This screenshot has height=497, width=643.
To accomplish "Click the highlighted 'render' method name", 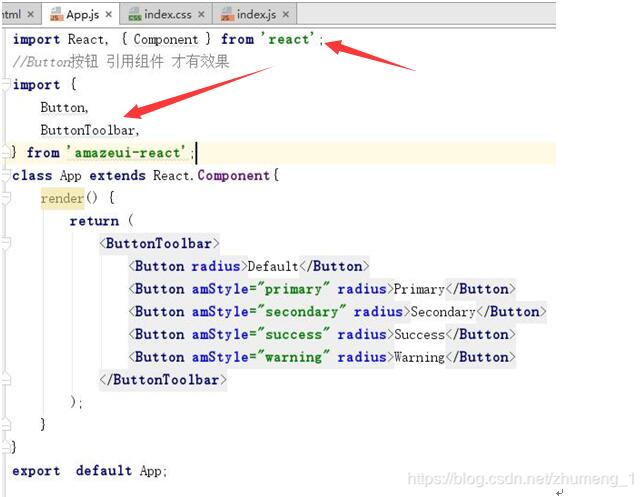I will [x=62, y=198].
